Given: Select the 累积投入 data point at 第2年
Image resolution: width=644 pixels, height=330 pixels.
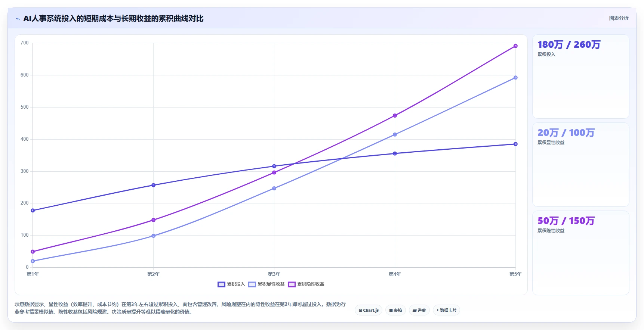Looking at the screenshot, I should pyautogui.click(x=154, y=185).
